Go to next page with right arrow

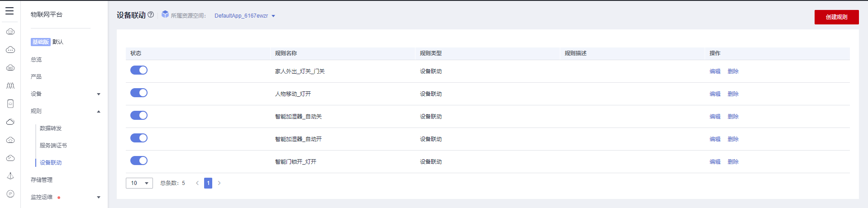click(x=219, y=183)
